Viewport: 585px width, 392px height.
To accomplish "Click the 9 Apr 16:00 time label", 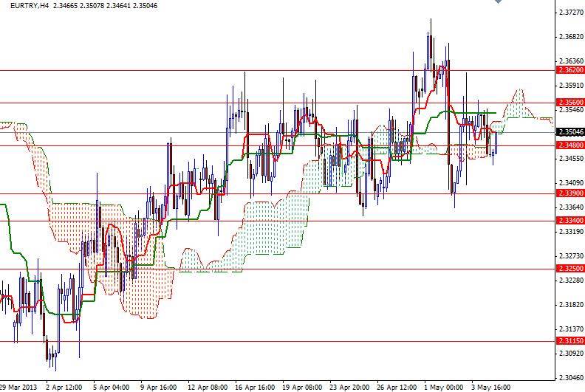I will 159,387.
